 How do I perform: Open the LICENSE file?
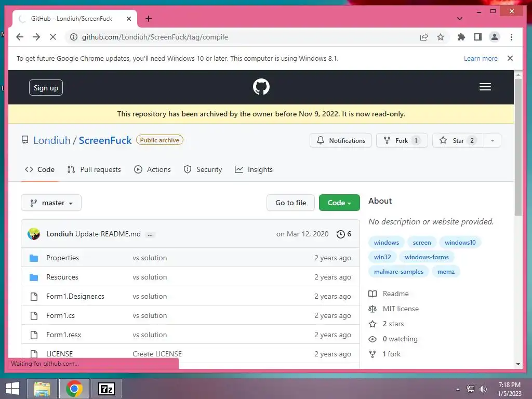click(59, 354)
